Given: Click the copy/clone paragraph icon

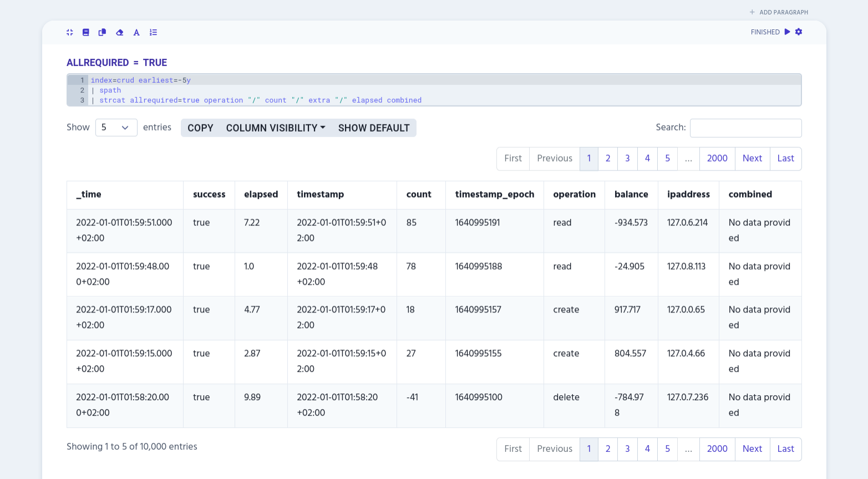Looking at the screenshot, I should pos(102,32).
